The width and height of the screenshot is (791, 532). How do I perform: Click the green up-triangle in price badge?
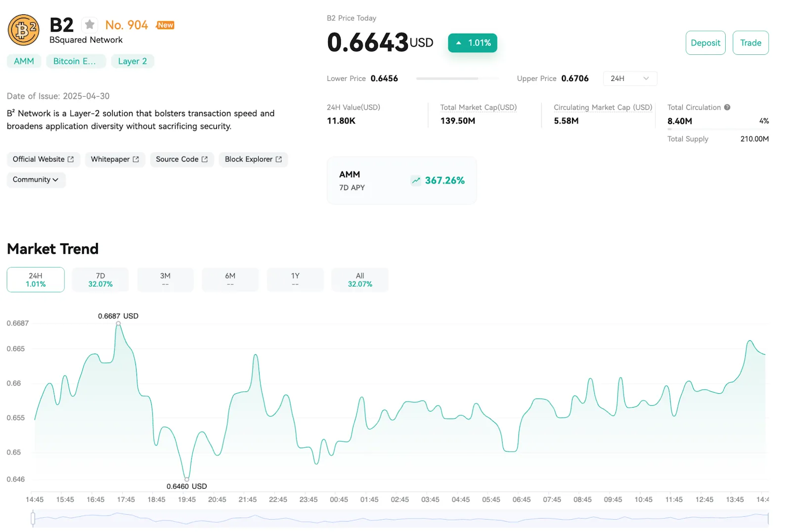pos(459,43)
